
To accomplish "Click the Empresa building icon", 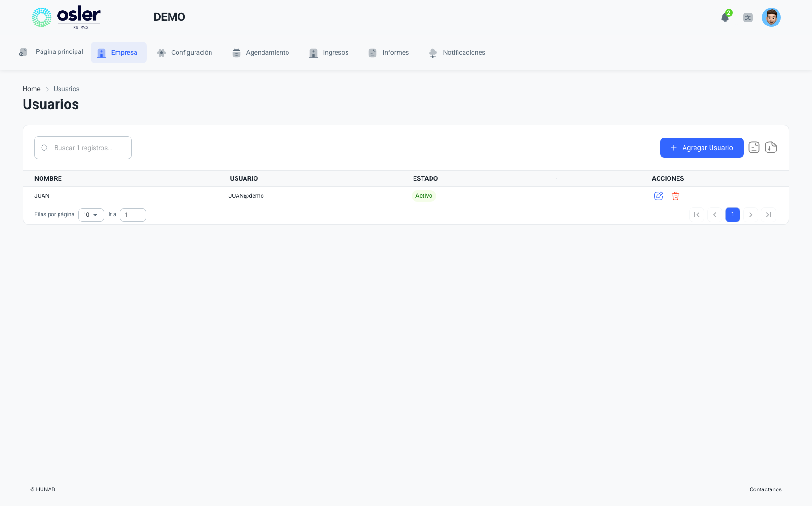I will click(x=101, y=53).
